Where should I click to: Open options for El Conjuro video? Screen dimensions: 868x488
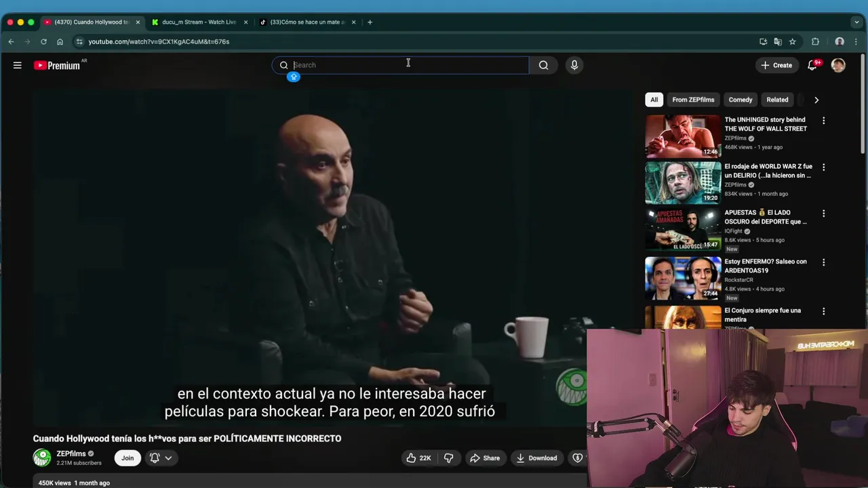pyautogui.click(x=824, y=311)
